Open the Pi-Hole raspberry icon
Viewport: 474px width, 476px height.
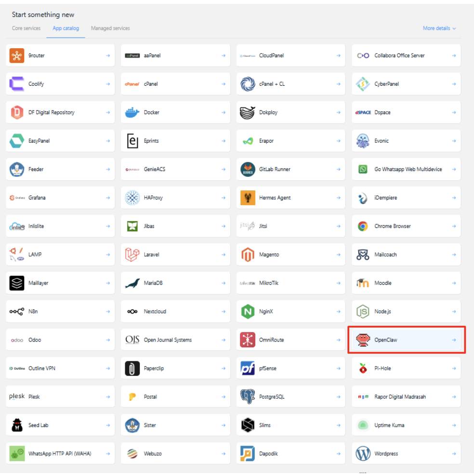(363, 368)
